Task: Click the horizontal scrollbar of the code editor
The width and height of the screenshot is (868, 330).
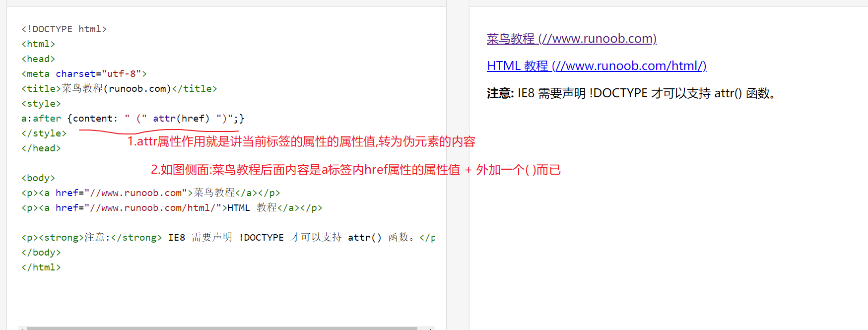Action: pyautogui.click(x=222, y=328)
